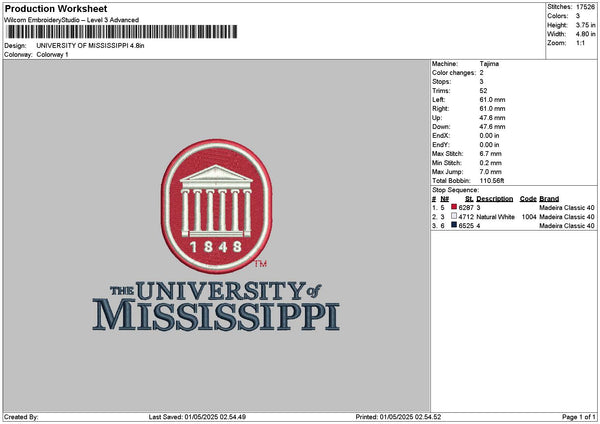The width and height of the screenshot is (600, 424).
Task: Click the EndX value 0.00 in
Action: point(489,136)
